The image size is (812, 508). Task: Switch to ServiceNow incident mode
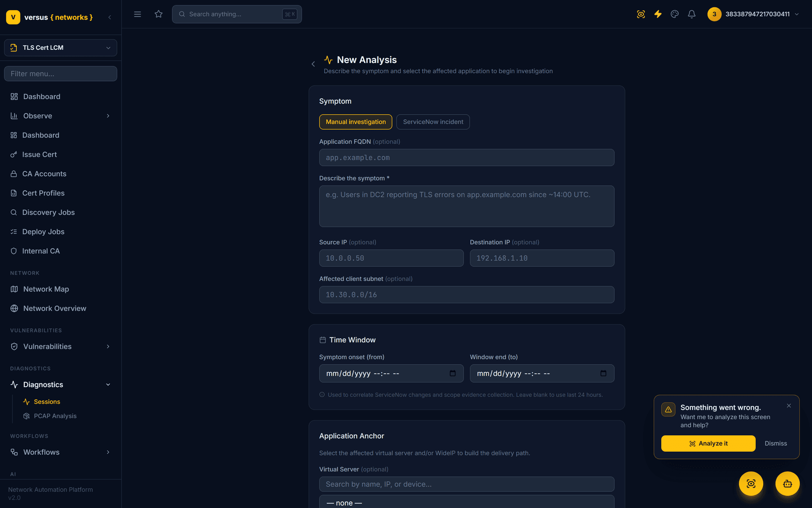point(433,122)
